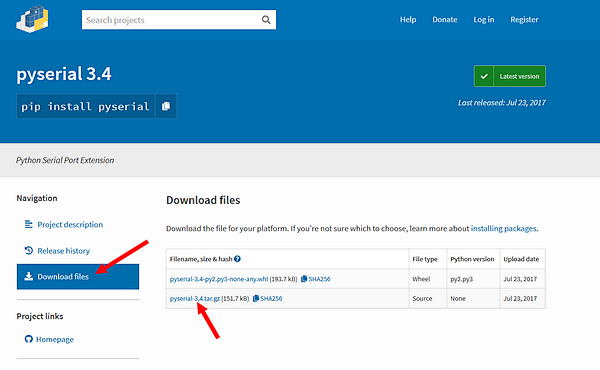Click the question mark help icon beside hash

[237, 259]
